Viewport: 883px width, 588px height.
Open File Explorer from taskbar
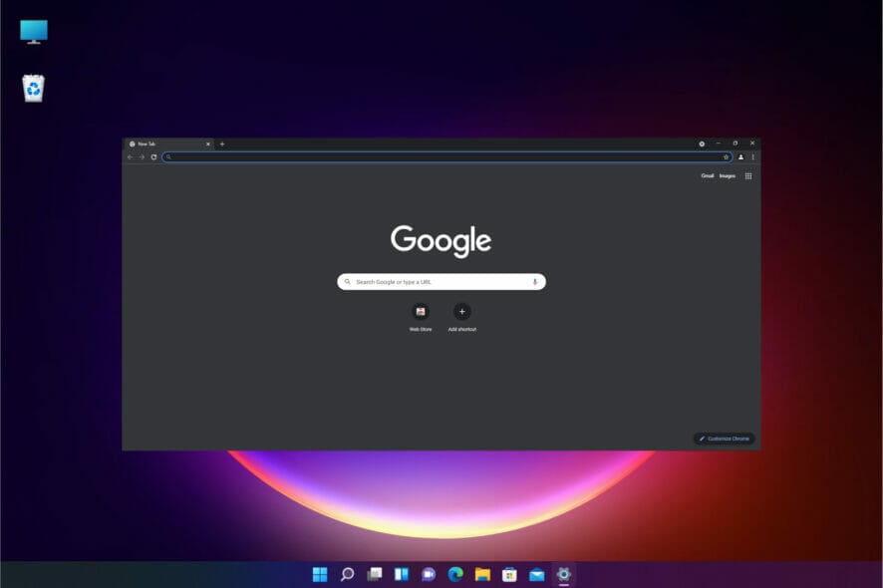click(482, 574)
